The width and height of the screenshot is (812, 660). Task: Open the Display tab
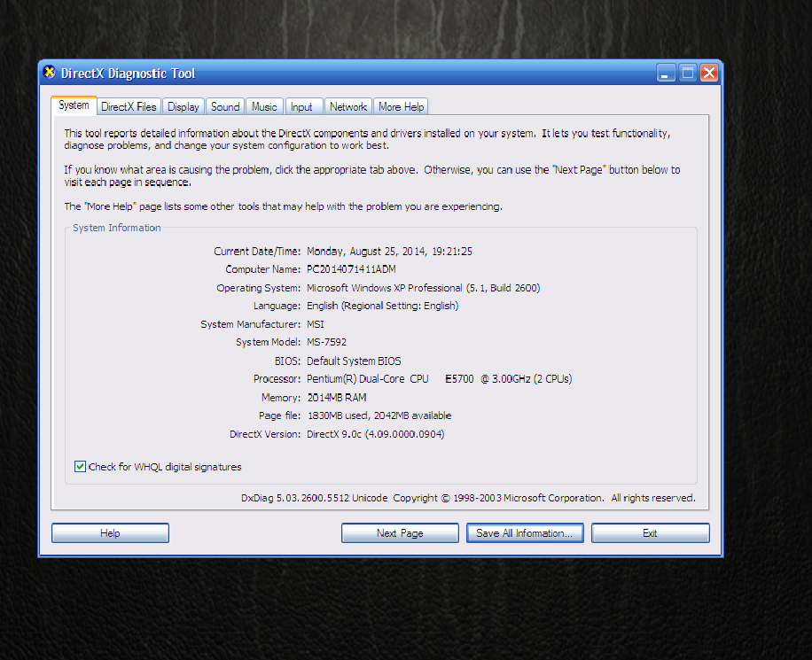coord(183,107)
